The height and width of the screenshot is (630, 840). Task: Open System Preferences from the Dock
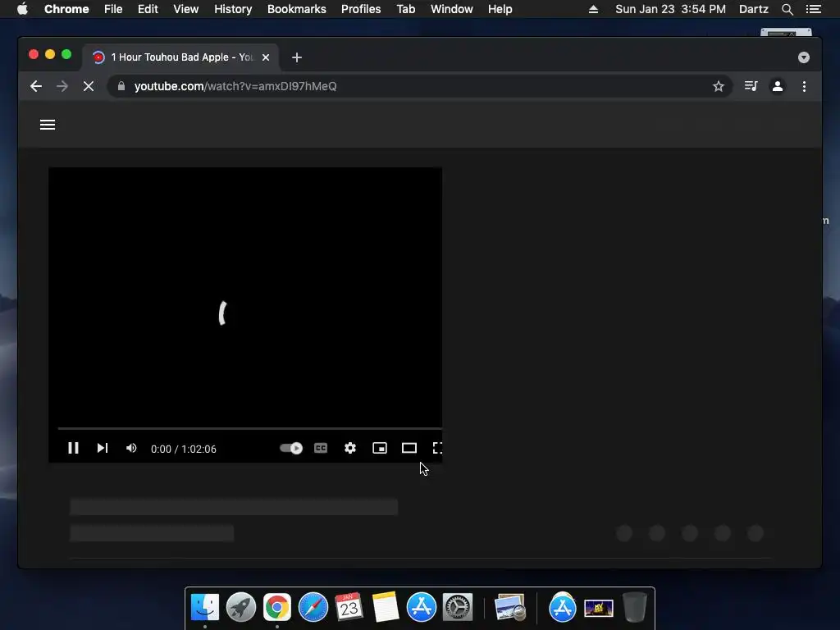coord(458,608)
